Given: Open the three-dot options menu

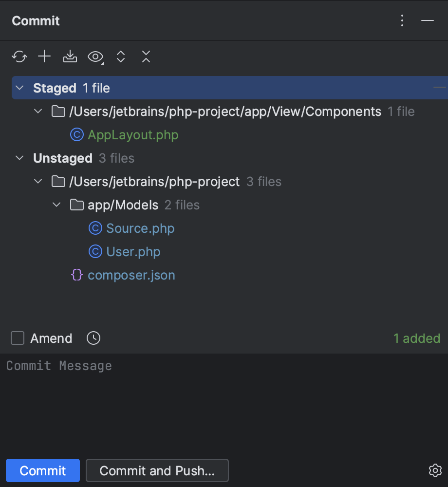Looking at the screenshot, I should pyautogui.click(x=402, y=20).
